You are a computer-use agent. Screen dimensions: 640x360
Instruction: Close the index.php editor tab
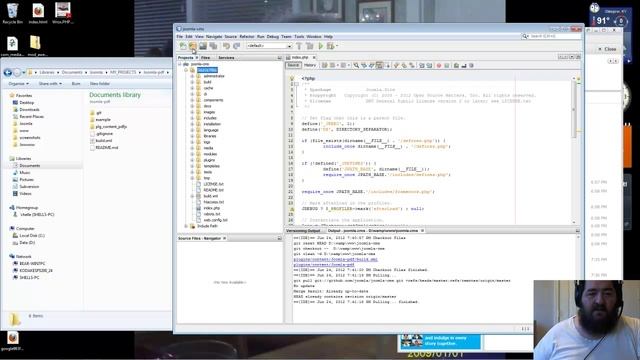click(x=314, y=58)
